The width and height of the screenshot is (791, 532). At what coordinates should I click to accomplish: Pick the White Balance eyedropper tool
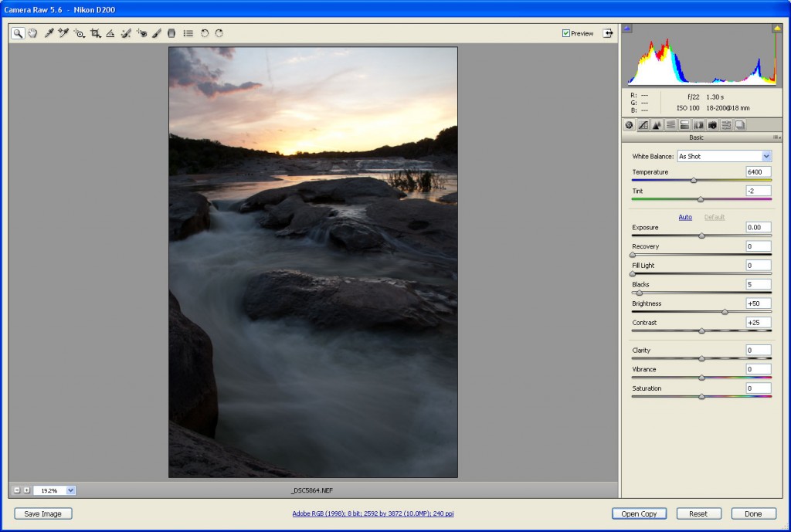(49, 34)
